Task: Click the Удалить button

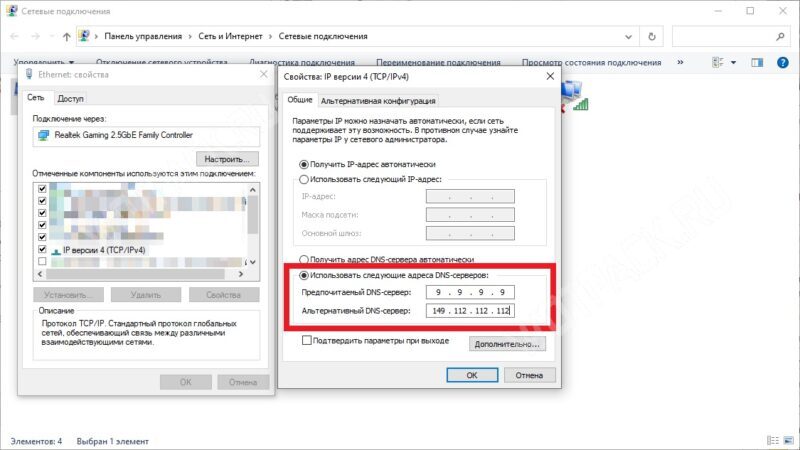Action: [x=146, y=295]
